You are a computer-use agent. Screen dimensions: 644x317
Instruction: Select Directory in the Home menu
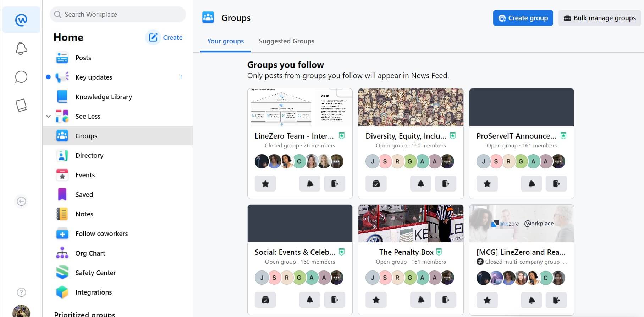89,155
